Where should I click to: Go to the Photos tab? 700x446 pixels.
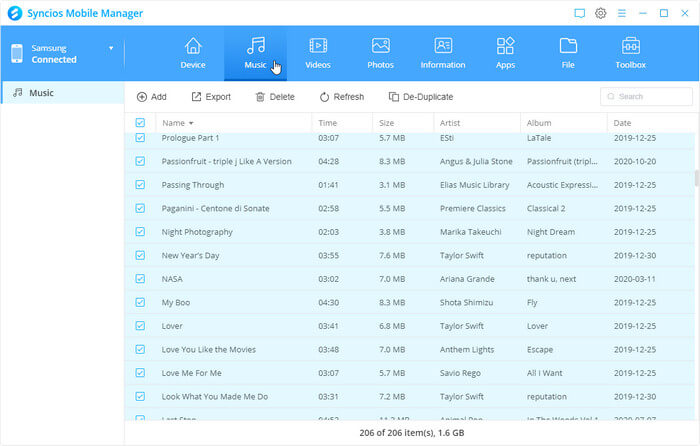(380, 53)
